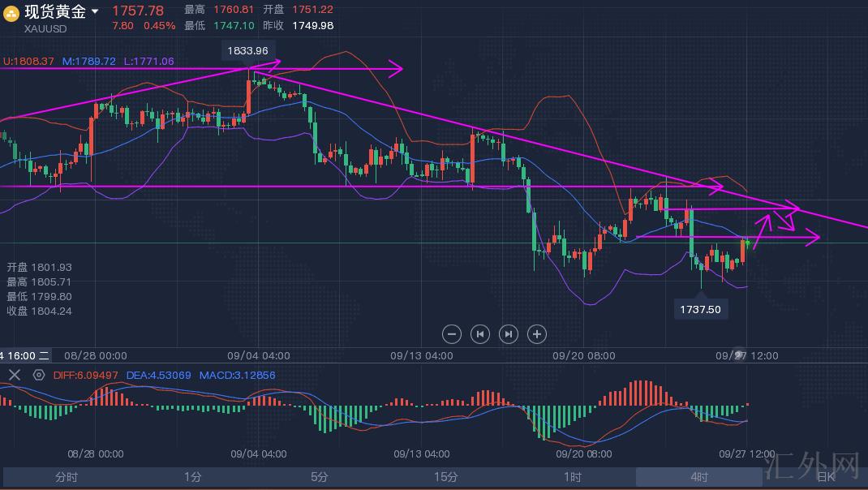Screen dimensions: 868x490
Task: Click the 09/04 04:00 time axis label
Action: click(259, 355)
